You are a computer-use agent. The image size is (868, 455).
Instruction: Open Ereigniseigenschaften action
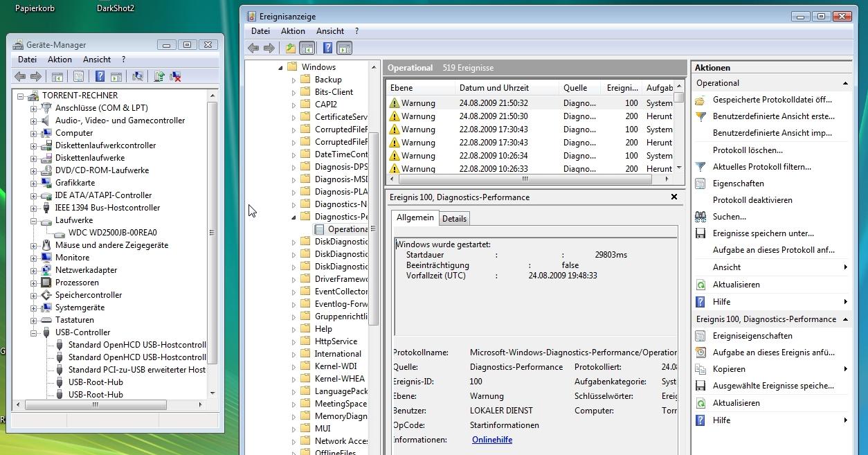752,336
